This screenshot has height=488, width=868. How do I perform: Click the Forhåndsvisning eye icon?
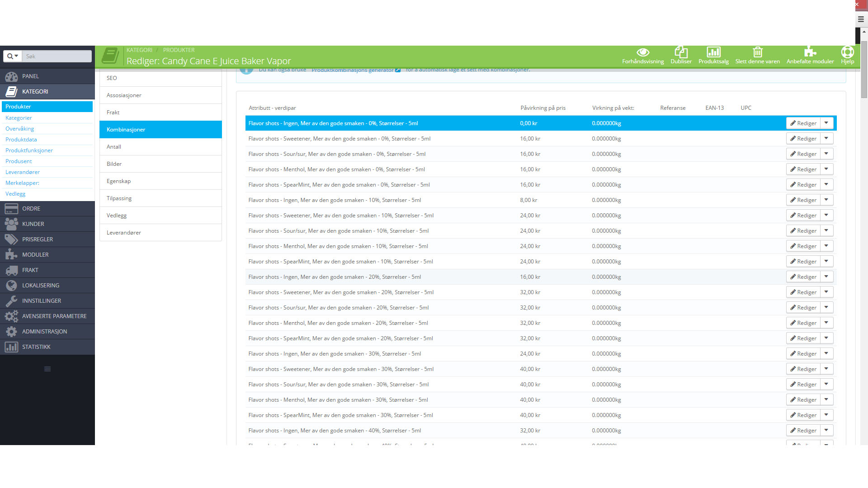pos(642,52)
